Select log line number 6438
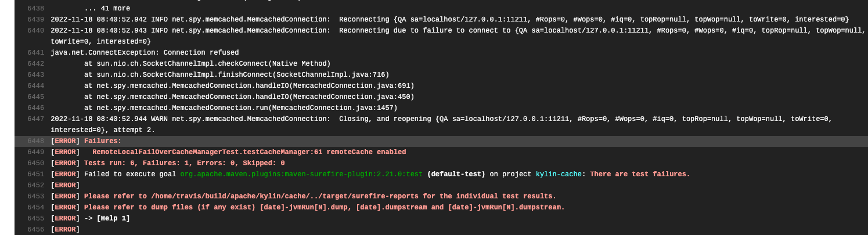Viewport: 868px width, 235px height. pyautogui.click(x=35, y=9)
